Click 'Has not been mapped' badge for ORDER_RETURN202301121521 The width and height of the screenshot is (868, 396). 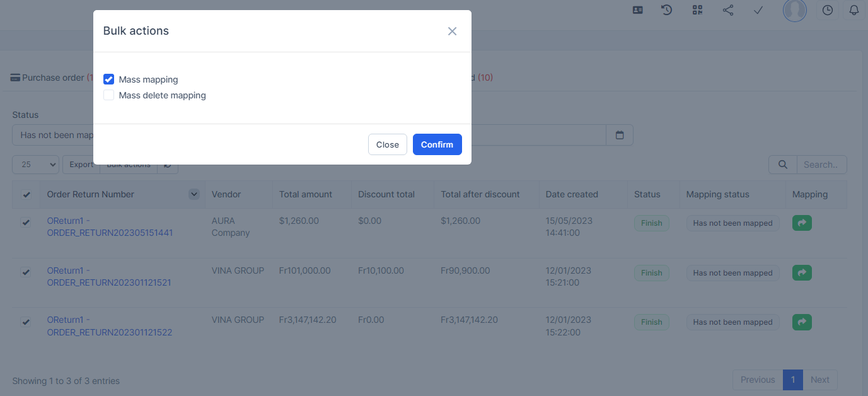[732, 273]
